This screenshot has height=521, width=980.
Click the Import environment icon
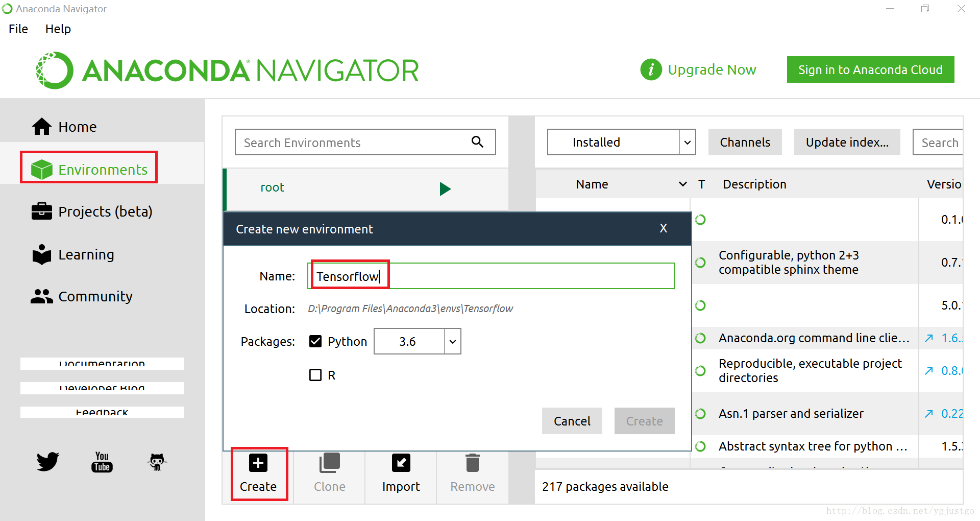[401, 463]
